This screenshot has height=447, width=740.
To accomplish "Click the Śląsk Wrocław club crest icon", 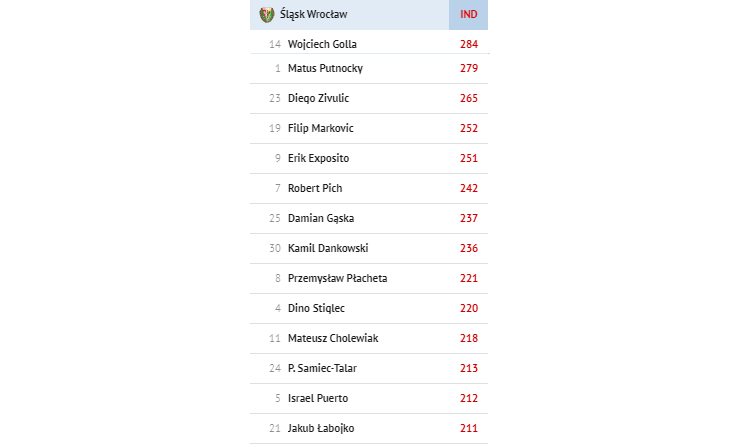I will tap(267, 15).
